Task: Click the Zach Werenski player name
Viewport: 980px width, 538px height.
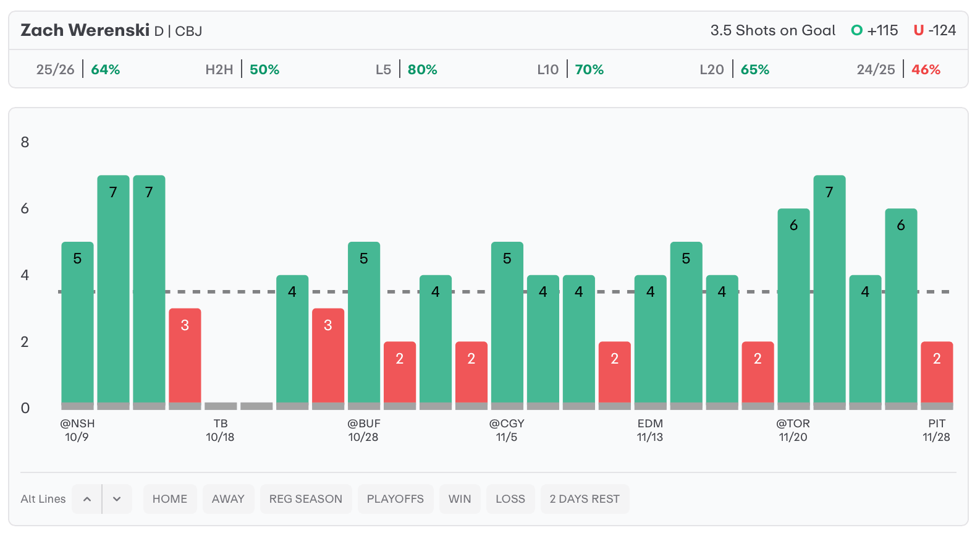Action: coord(85,30)
